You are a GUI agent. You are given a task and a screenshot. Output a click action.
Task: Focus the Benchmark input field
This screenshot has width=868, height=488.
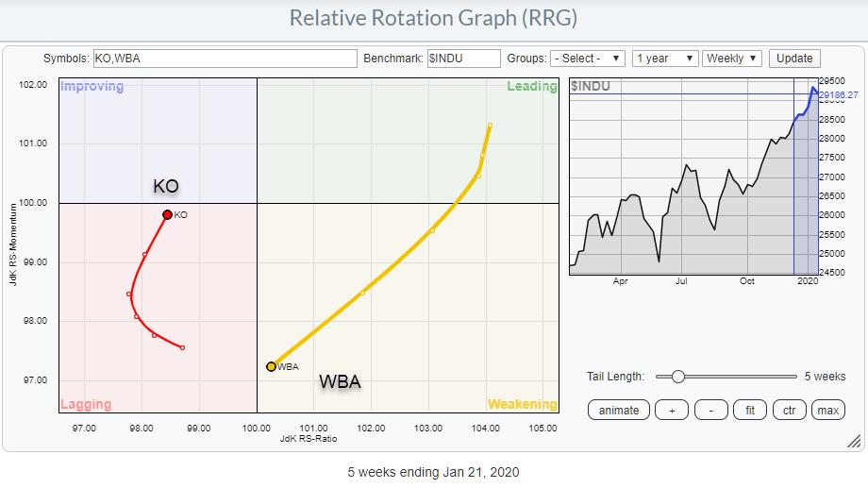(x=463, y=59)
